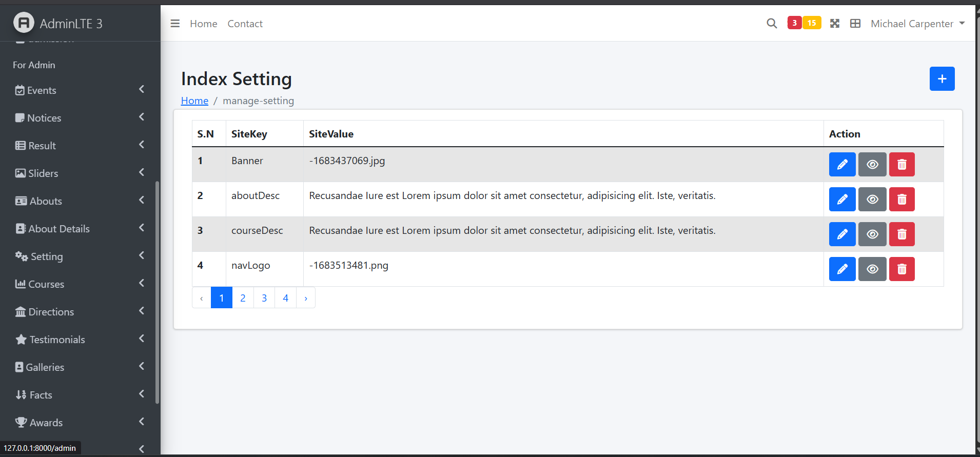Viewport: 980px width, 457px height.
Task: Toggle sidebar with hamburger menu icon
Action: point(175,24)
